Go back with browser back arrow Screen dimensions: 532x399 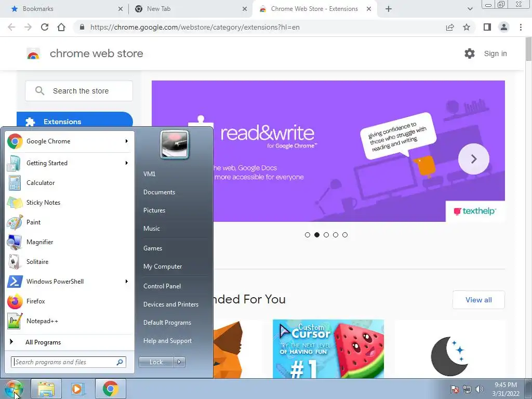(x=11, y=27)
